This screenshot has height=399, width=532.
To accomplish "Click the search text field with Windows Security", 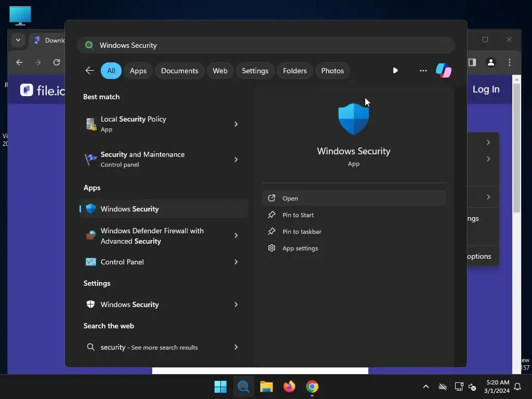I will click(265, 45).
